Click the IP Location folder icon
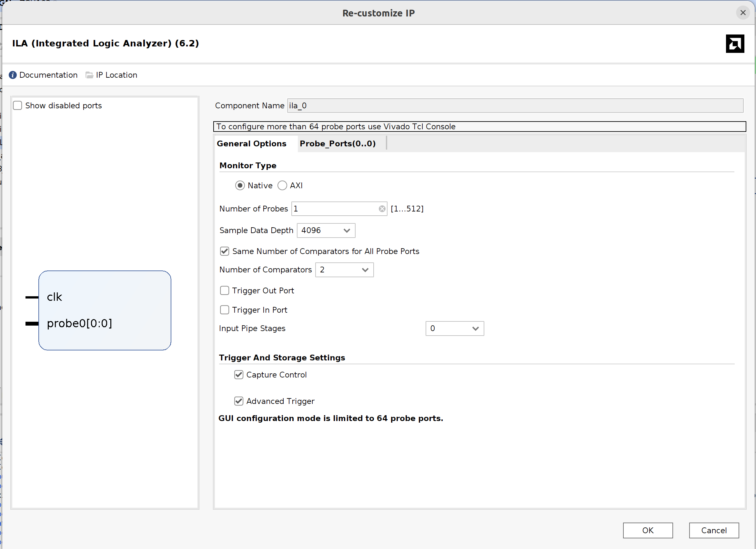 pos(89,75)
